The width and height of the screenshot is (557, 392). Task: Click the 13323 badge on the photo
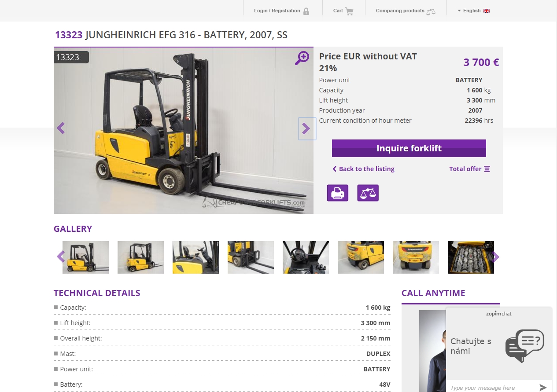[71, 57]
